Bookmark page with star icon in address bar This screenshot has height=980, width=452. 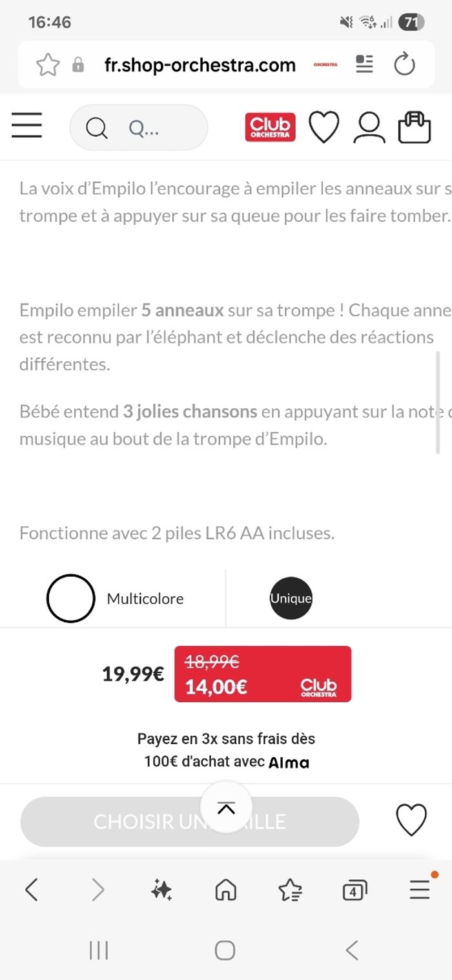pos(48,65)
